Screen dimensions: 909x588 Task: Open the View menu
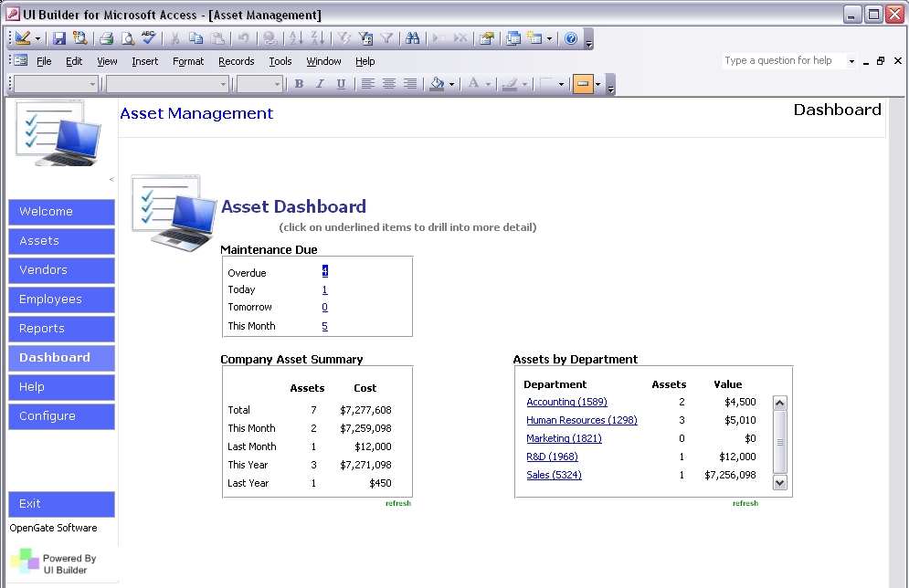pos(107,61)
